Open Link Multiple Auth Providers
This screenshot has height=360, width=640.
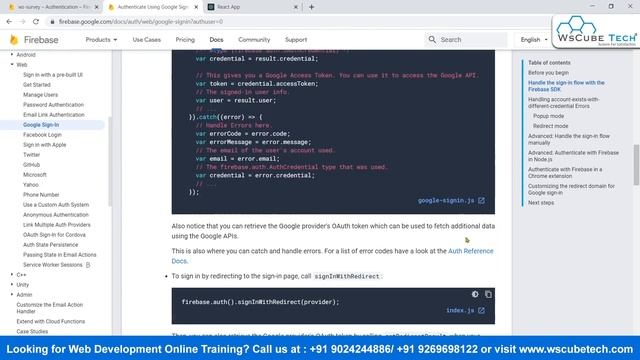point(57,225)
